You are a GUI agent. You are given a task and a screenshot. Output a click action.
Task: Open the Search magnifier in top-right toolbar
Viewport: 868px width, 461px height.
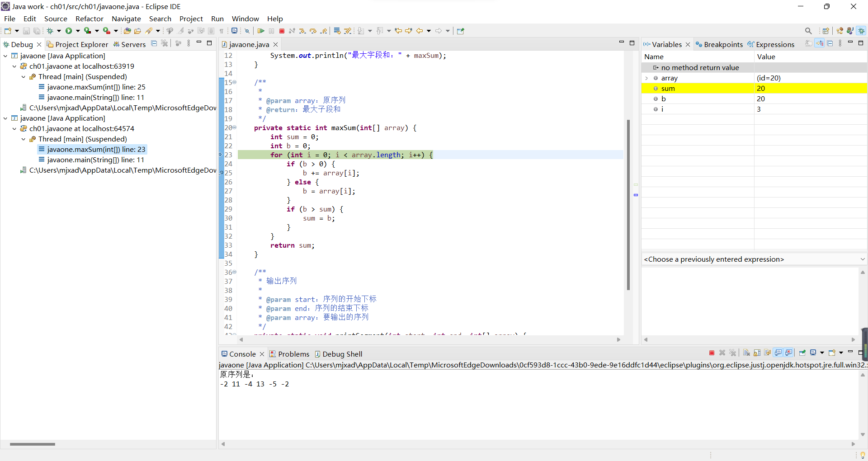click(808, 31)
